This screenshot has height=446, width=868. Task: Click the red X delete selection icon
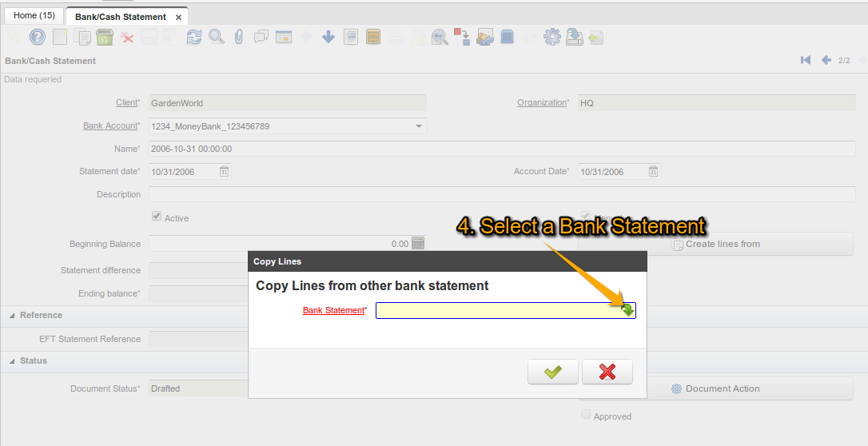127,37
